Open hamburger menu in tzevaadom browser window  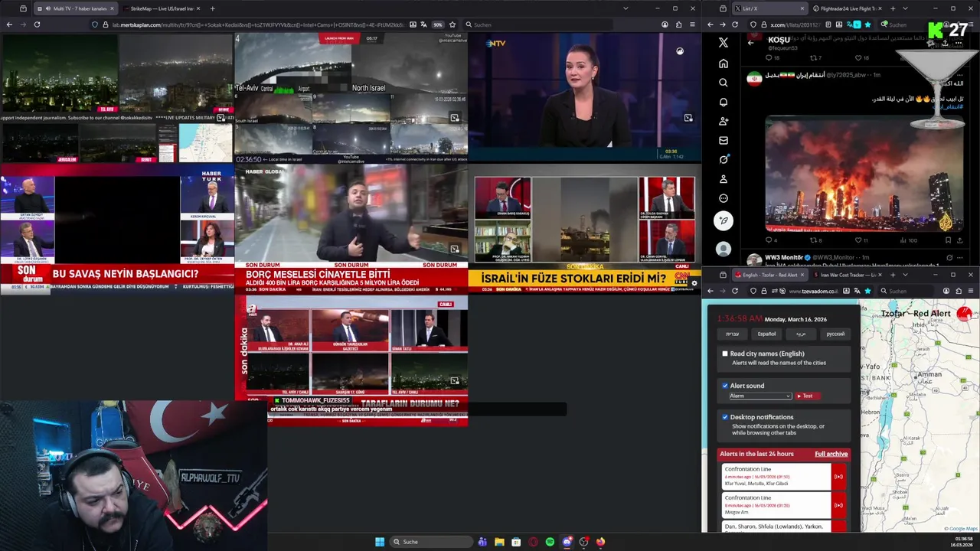971,291
